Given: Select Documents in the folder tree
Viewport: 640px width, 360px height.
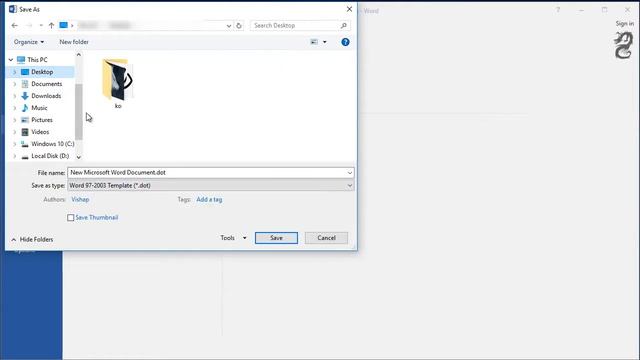Looking at the screenshot, I should pos(47,84).
